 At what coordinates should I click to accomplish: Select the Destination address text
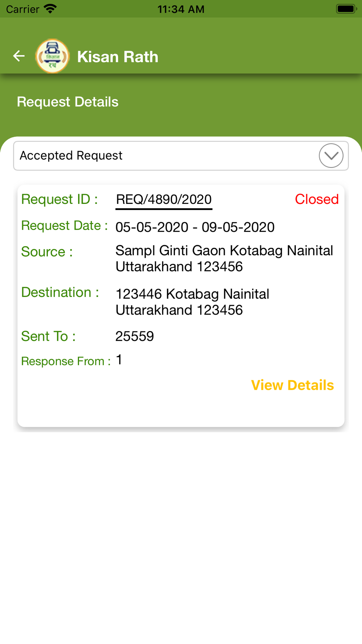pyautogui.click(x=192, y=302)
